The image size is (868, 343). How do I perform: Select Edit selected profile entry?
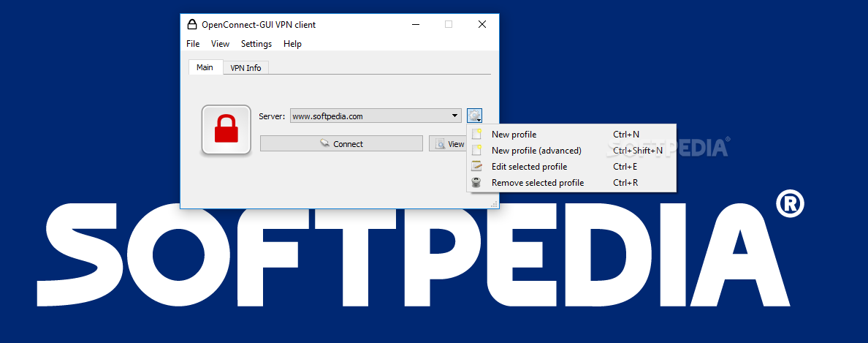(571, 166)
